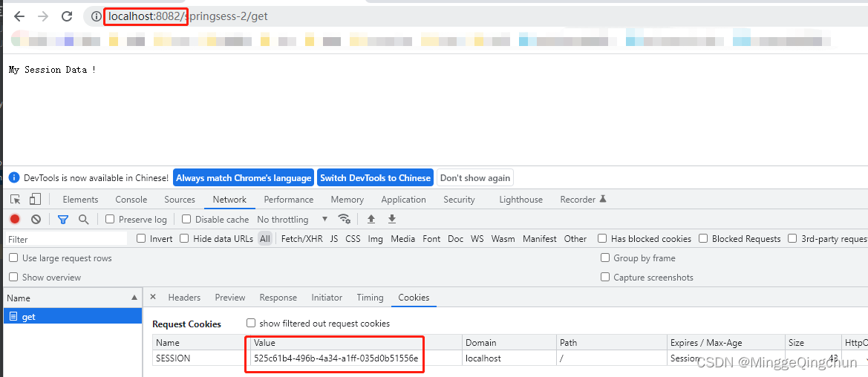The height and width of the screenshot is (377, 868).
Task: Click the import HAR upload icon
Action: 371,219
